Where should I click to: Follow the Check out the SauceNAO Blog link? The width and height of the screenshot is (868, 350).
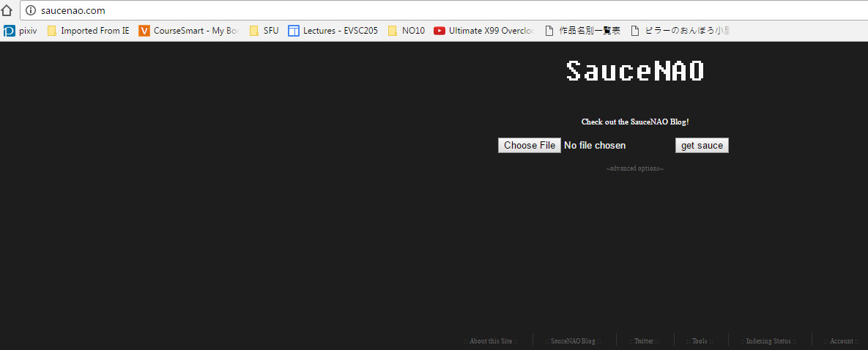pyautogui.click(x=635, y=122)
